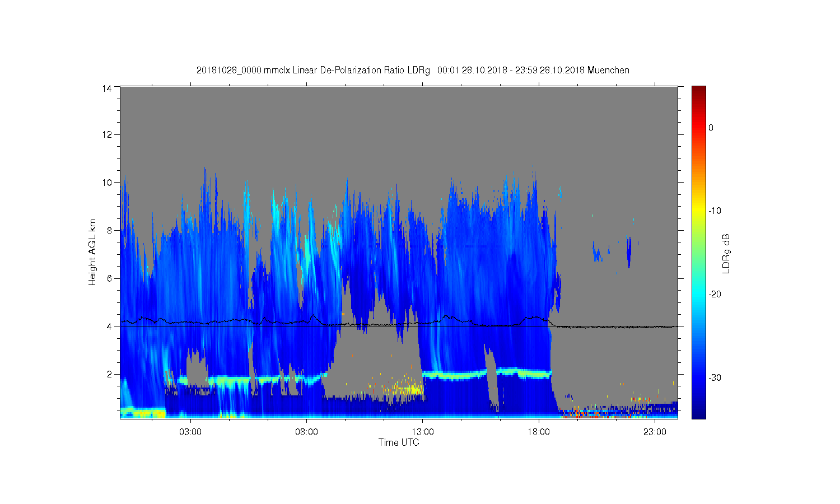Select the height axis tick label 14
Viewport: 840px width, 504px height.
(x=108, y=88)
